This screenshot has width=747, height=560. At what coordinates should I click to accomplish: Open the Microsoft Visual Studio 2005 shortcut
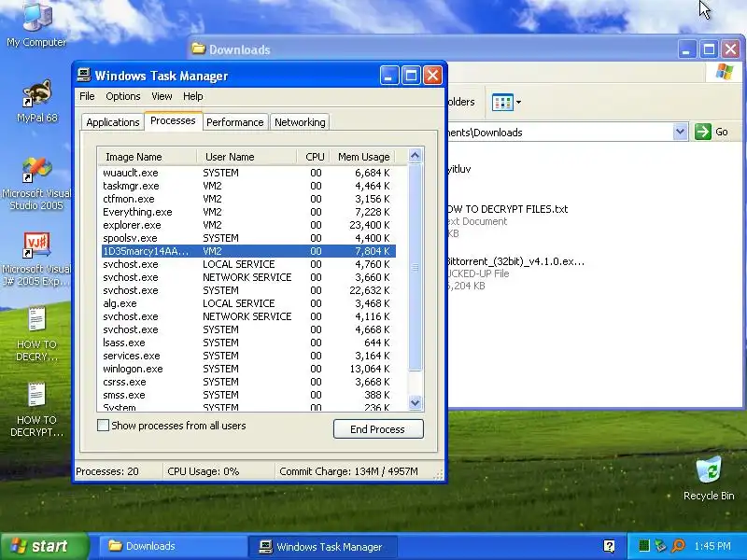(36, 184)
